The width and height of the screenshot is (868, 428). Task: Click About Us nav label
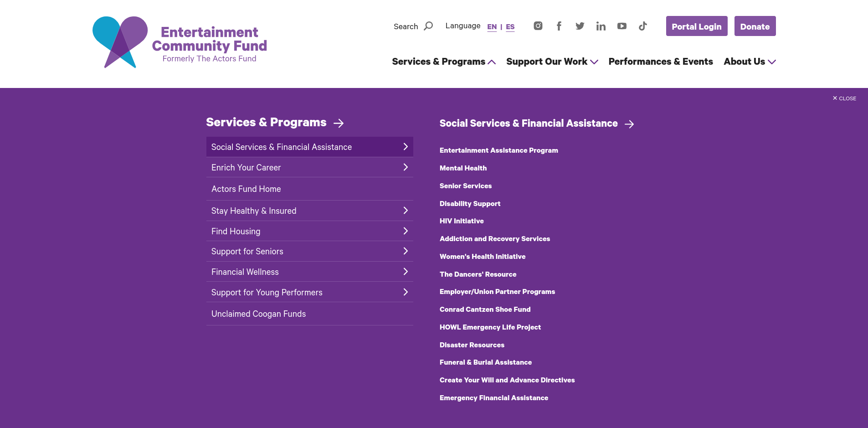pyautogui.click(x=744, y=62)
